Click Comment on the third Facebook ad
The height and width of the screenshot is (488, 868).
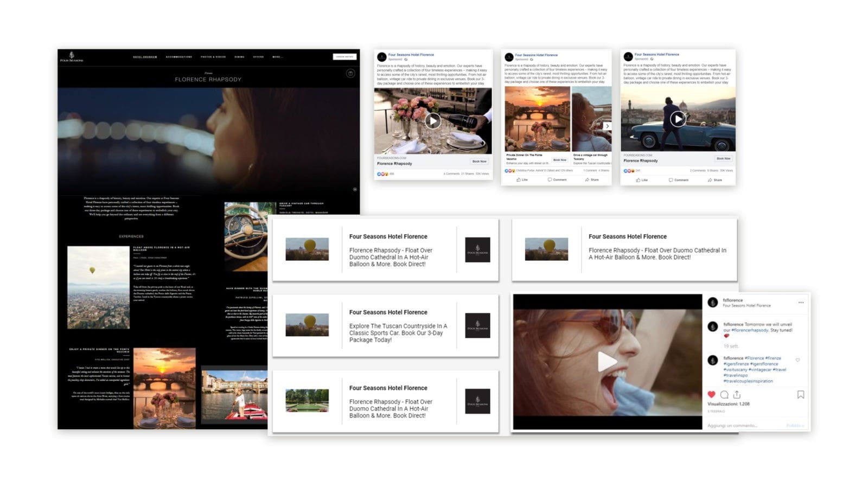[679, 180]
